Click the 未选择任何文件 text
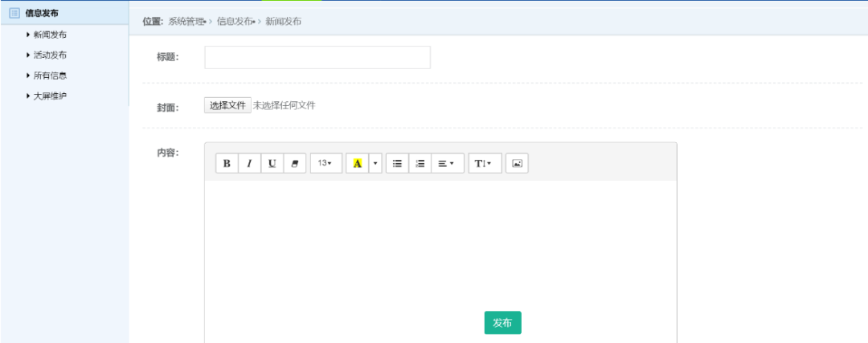Image resolution: width=868 pixels, height=343 pixels. [x=284, y=105]
